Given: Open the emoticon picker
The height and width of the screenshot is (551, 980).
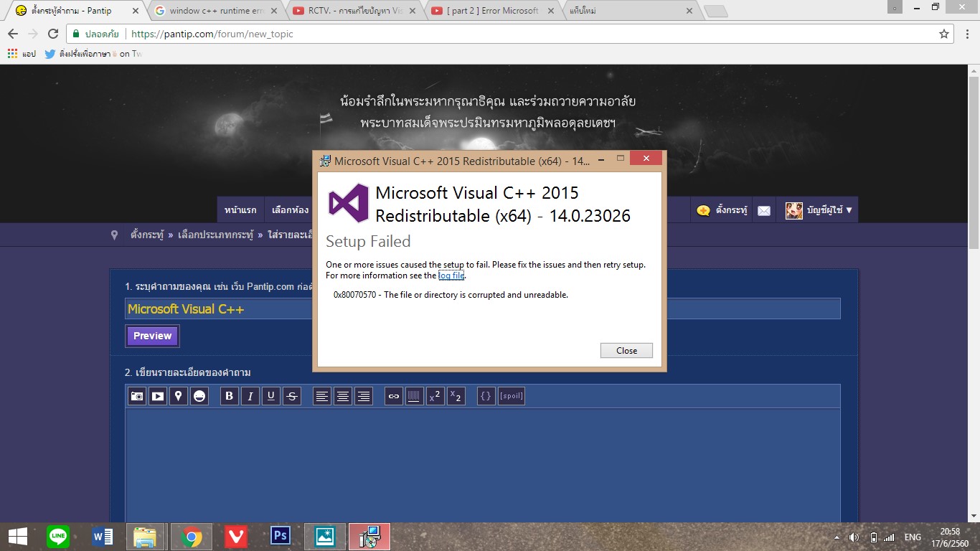Looking at the screenshot, I should click(199, 396).
